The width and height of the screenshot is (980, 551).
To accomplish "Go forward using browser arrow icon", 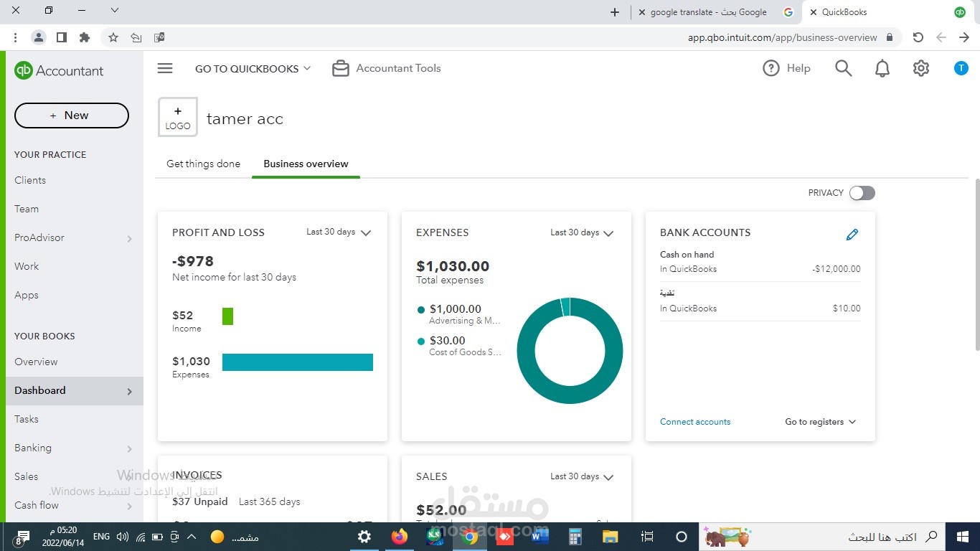I will pos(964,37).
